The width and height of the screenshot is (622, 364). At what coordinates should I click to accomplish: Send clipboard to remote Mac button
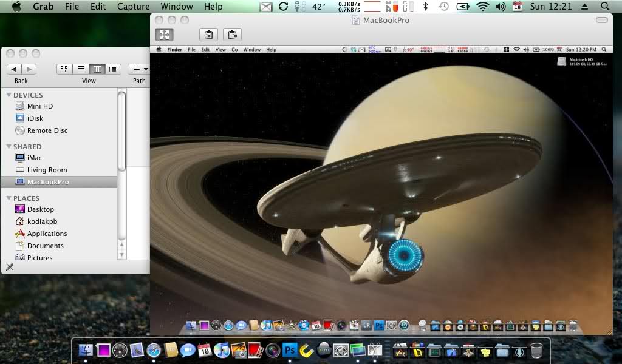(x=232, y=35)
